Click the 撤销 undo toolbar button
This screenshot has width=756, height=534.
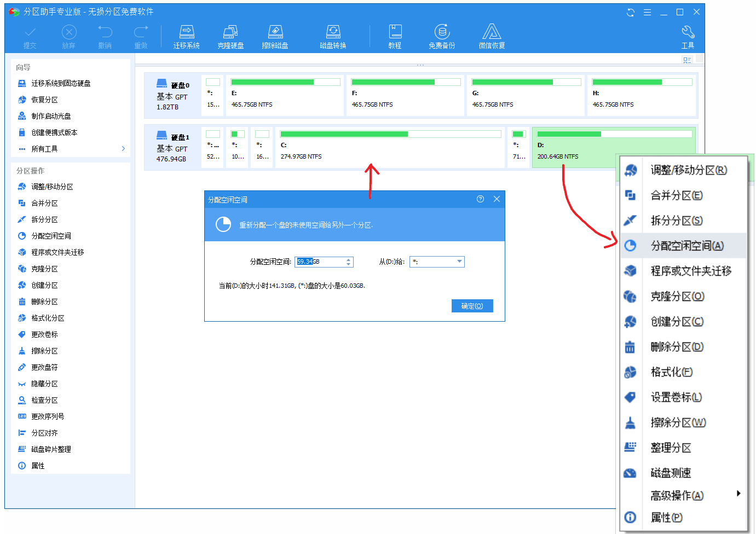click(x=105, y=37)
